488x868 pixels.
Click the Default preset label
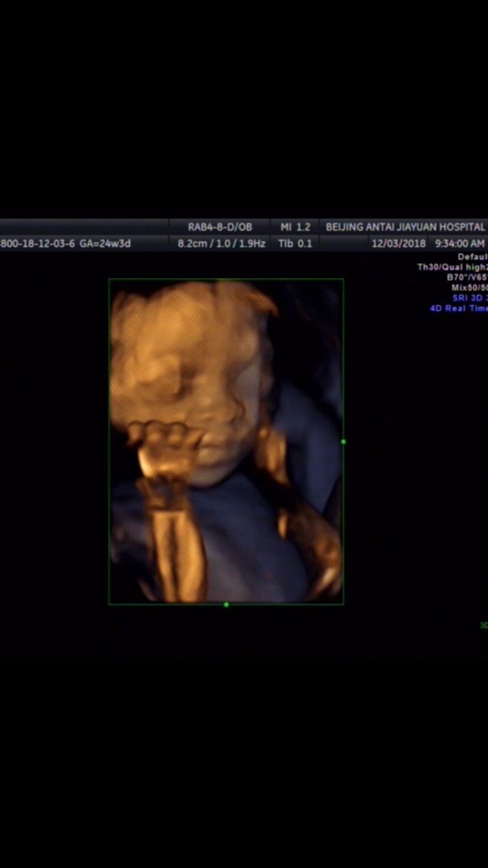(472, 257)
